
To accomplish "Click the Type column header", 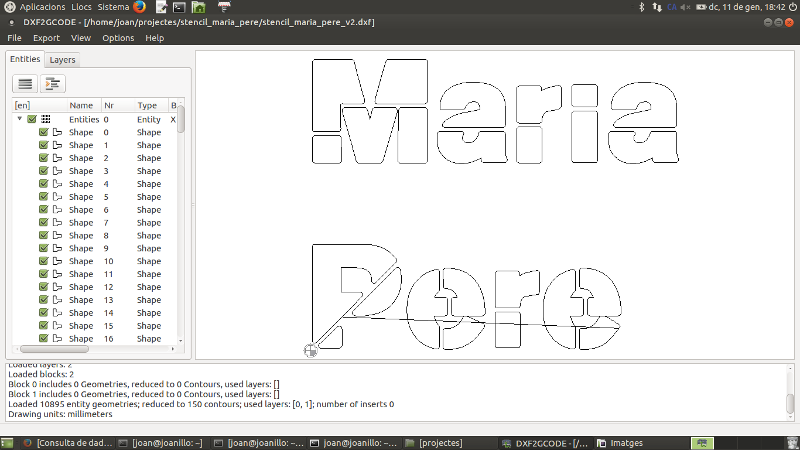I will (148, 105).
